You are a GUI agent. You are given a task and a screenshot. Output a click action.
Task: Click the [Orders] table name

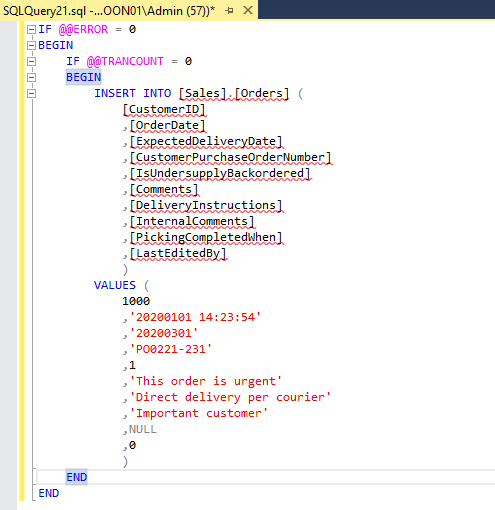262,93
